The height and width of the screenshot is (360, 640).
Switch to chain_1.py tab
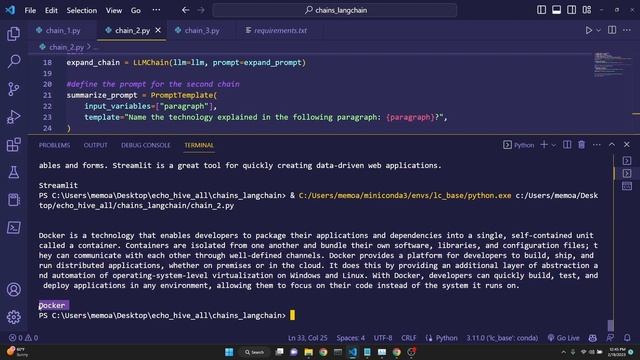coord(62,31)
